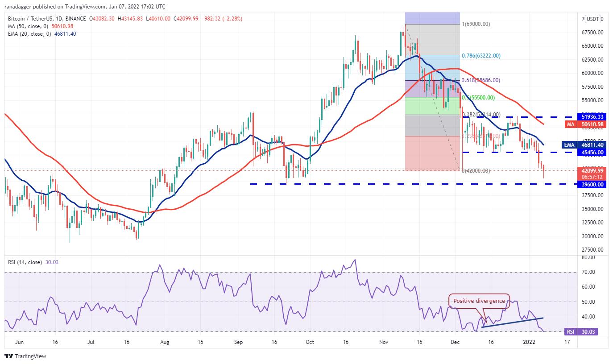The height and width of the screenshot is (364, 613).
Task: Click the Positive divergence annotation box
Action: (479, 301)
